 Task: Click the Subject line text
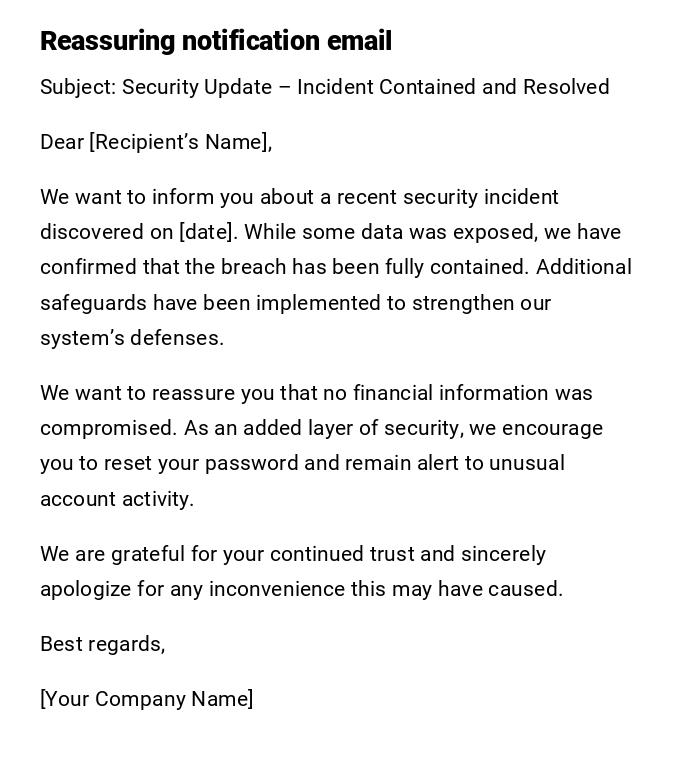pyautogui.click(x=324, y=87)
